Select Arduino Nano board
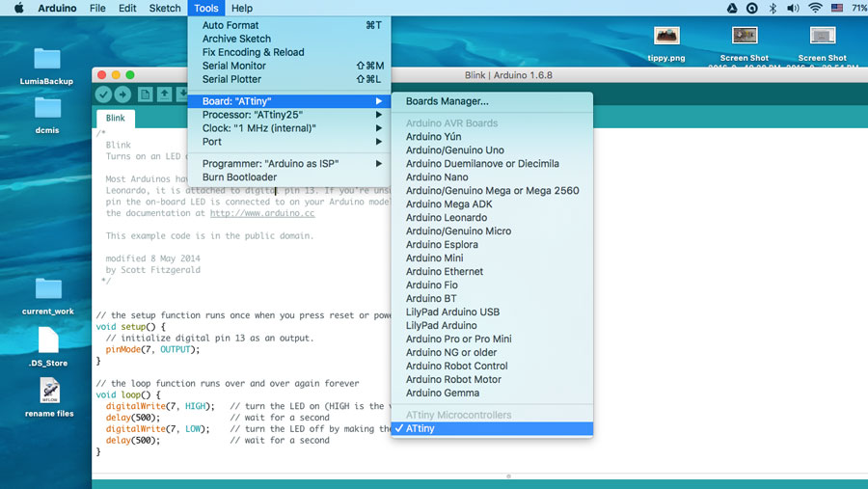The image size is (868, 489). (x=492, y=177)
